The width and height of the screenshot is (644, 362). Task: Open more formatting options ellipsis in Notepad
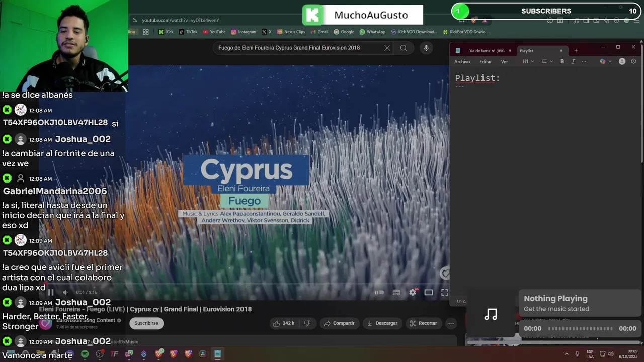(x=584, y=61)
